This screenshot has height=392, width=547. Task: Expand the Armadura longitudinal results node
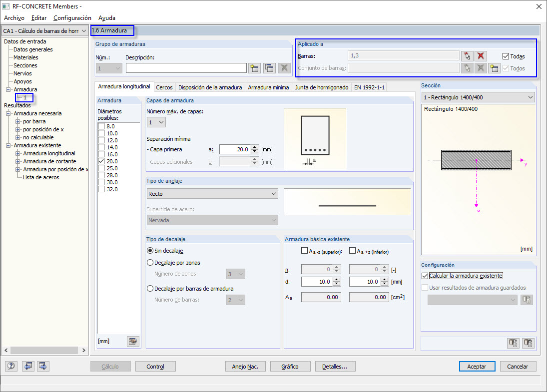[x=17, y=153]
